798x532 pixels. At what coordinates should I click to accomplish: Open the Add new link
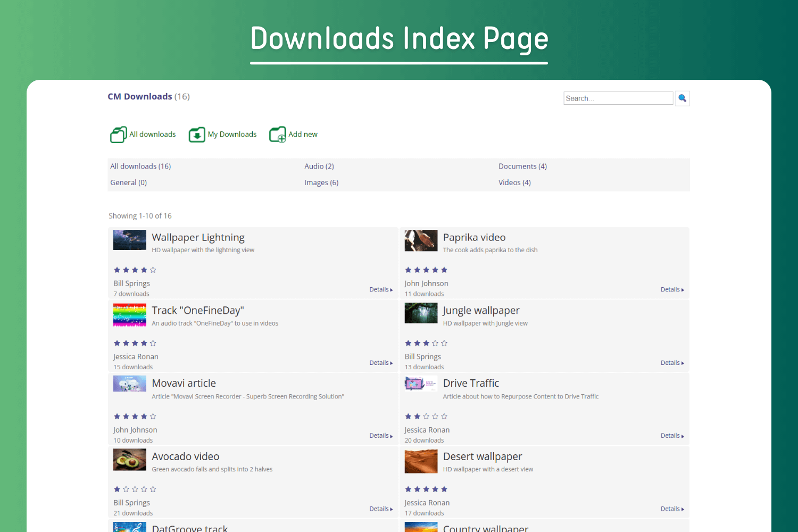(x=303, y=134)
